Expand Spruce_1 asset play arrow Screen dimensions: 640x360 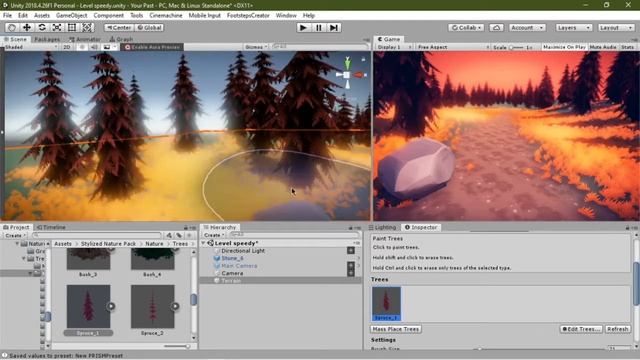point(111,306)
